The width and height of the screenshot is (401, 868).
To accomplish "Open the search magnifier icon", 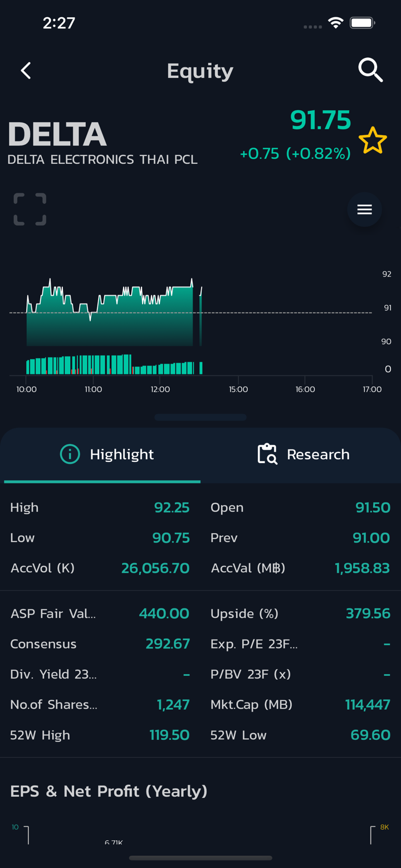I will click(370, 70).
